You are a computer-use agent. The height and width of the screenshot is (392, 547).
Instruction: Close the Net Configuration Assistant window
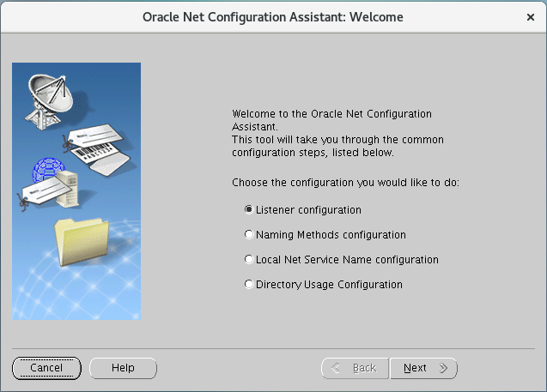(x=531, y=17)
